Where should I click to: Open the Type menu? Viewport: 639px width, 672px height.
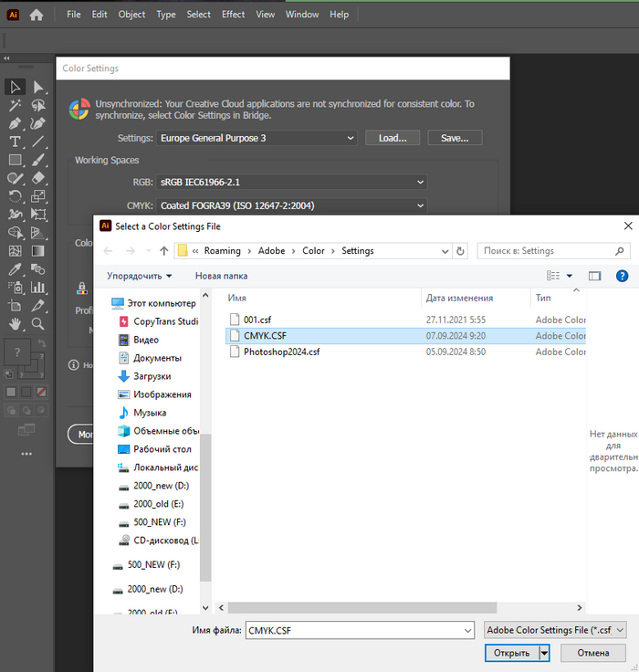(x=166, y=15)
